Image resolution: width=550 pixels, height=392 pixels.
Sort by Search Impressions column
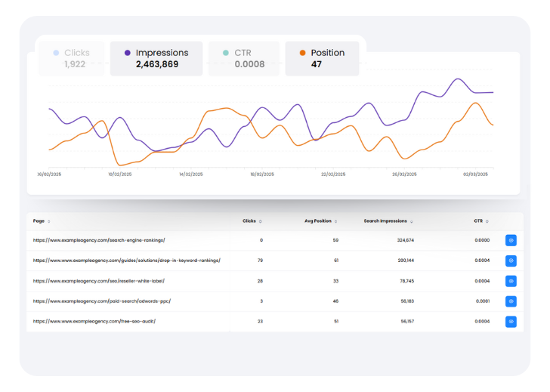point(388,221)
